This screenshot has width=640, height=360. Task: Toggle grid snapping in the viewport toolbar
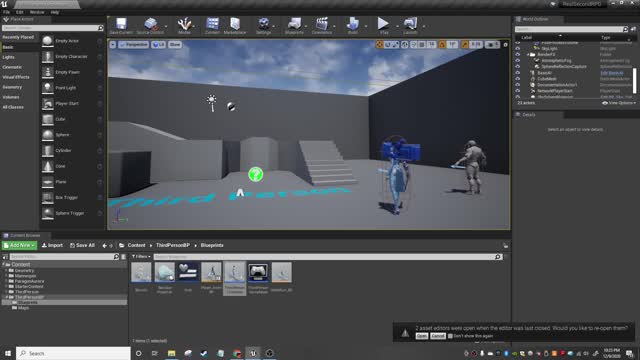(422, 44)
